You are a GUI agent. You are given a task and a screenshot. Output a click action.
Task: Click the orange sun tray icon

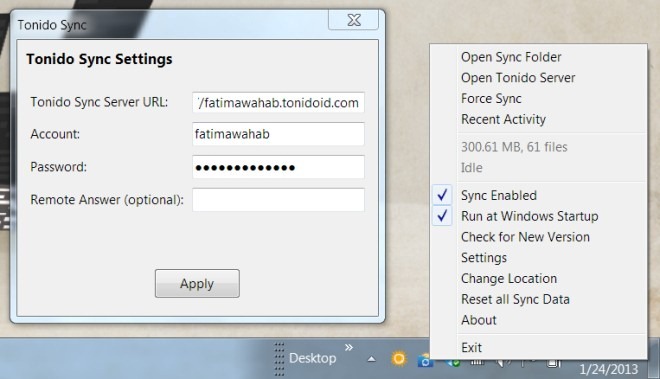click(399, 359)
